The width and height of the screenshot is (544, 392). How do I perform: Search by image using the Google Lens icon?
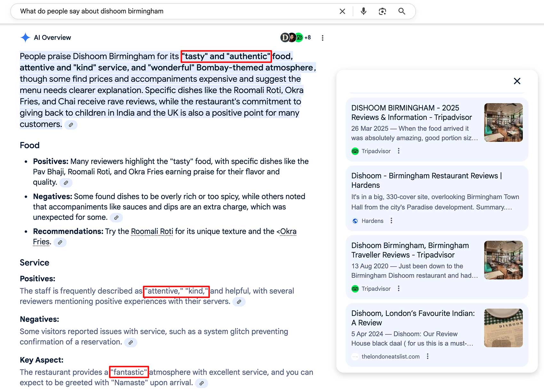click(x=382, y=11)
